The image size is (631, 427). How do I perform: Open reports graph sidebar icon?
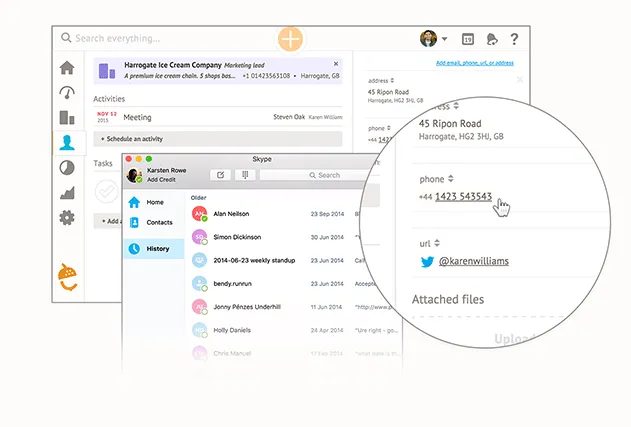point(67,192)
